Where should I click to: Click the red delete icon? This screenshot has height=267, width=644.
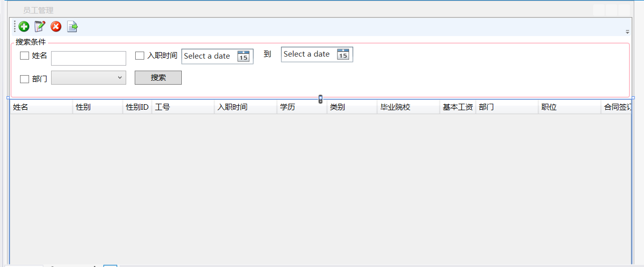click(56, 27)
